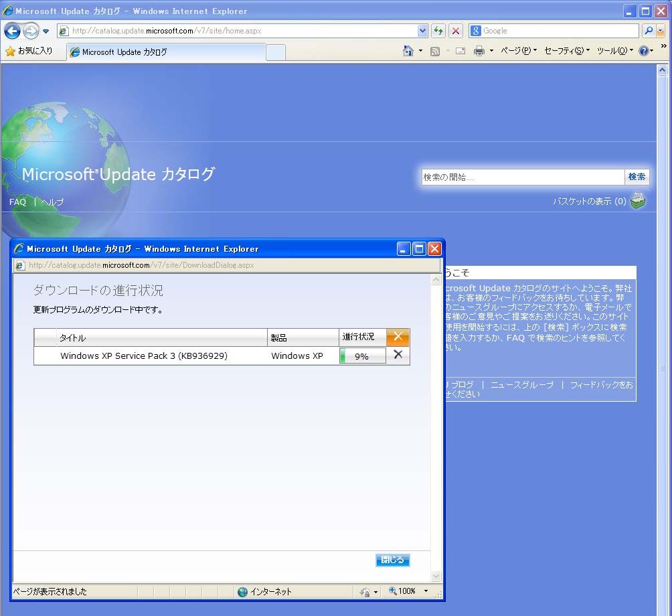Open the セーフティ(S) menu

click(x=567, y=51)
